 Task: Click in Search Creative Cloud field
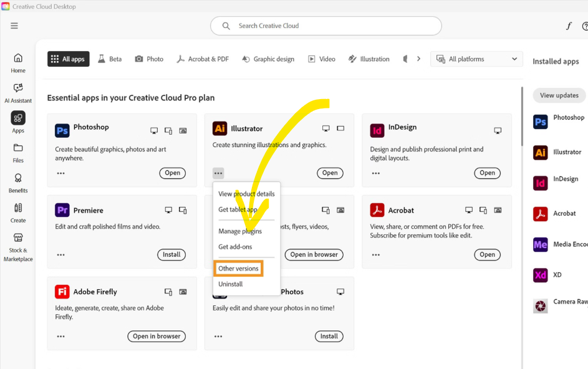[x=326, y=26]
